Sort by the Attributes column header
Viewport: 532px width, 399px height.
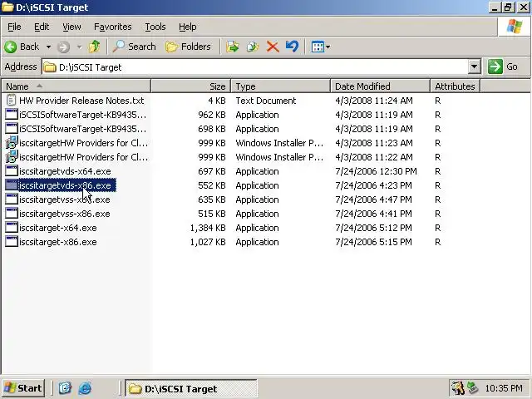[x=455, y=86]
